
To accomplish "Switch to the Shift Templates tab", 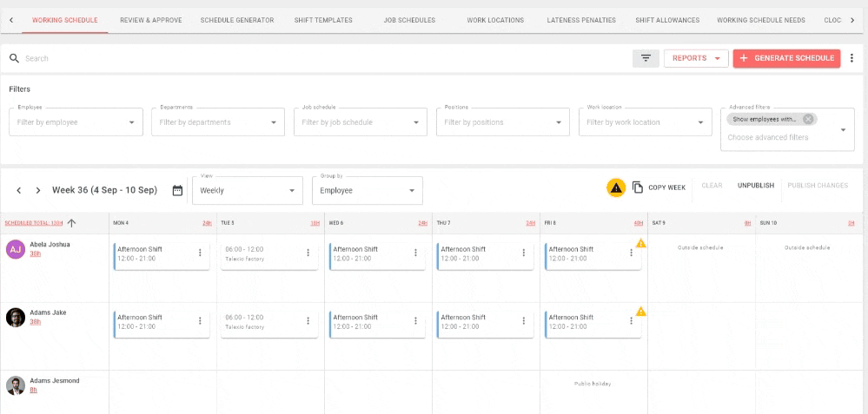I will (323, 20).
